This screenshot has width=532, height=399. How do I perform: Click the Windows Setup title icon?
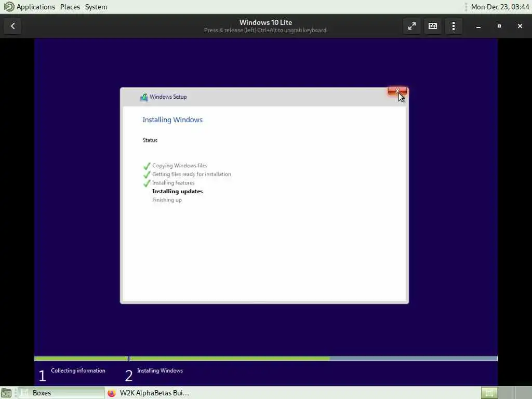[144, 97]
